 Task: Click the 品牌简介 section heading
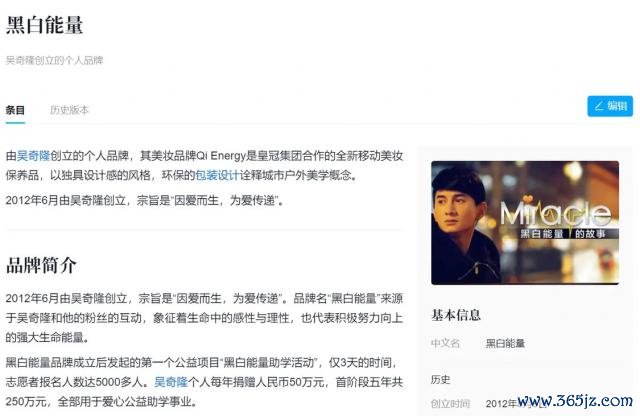(x=41, y=265)
